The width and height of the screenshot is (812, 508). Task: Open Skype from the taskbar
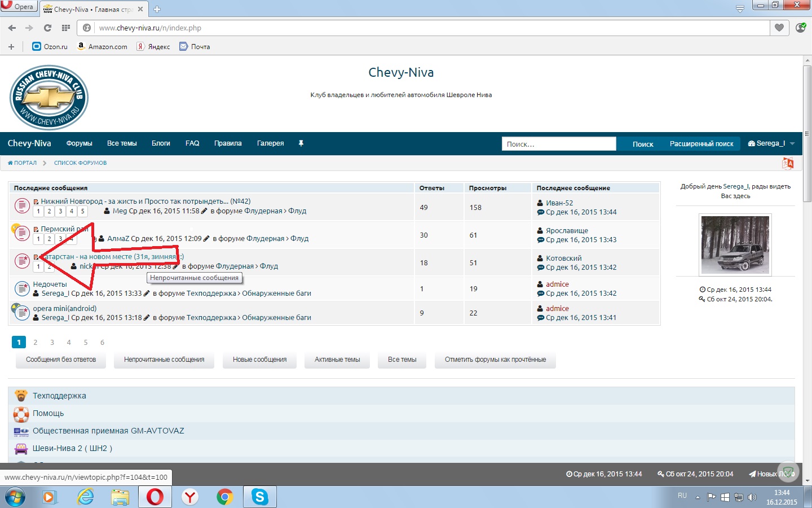(x=260, y=497)
